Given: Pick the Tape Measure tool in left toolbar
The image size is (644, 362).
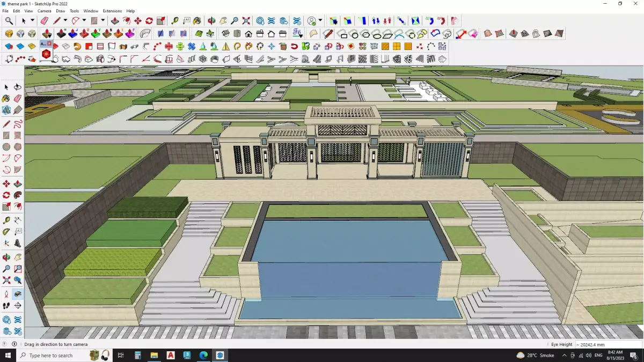Looking at the screenshot, I should [x=6, y=220].
